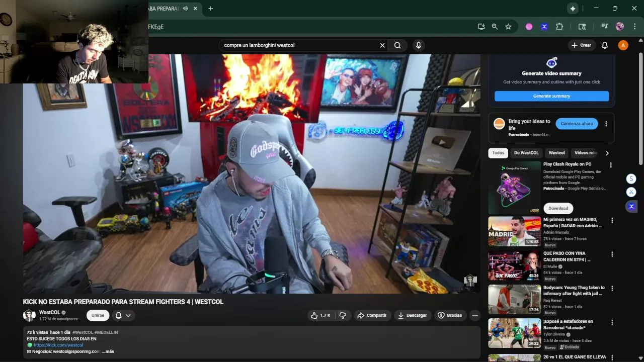Open Bodycam Young Thug video thumbnail

tap(514, 299)
